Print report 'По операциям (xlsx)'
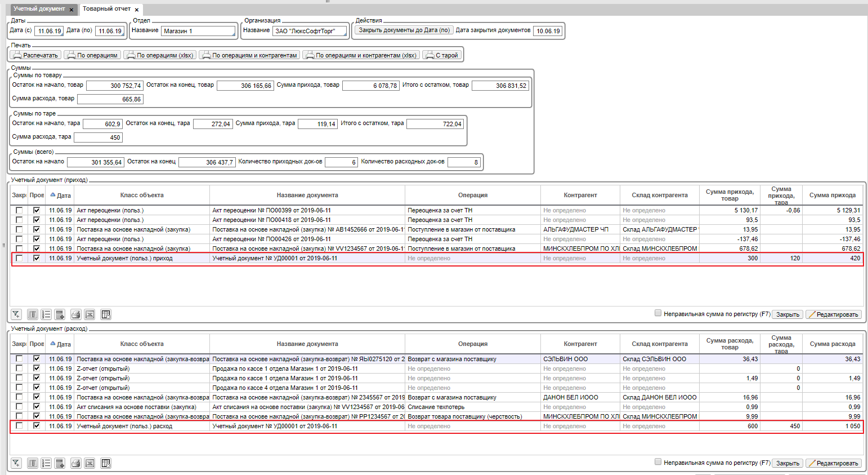The height and width of the screenshot is (475, 868). coord(160,55)
